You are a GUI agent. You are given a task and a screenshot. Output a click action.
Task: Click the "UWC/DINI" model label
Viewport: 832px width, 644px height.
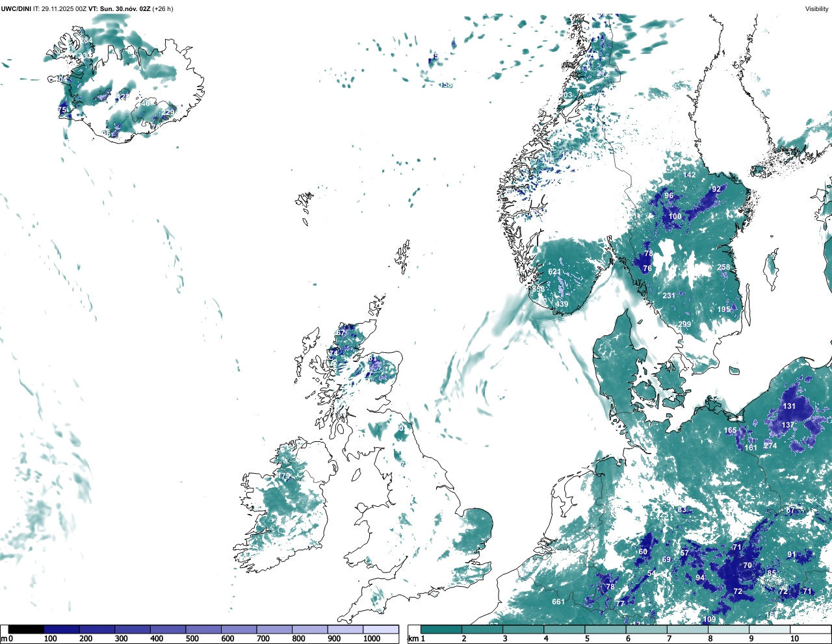tap(16, 8)
